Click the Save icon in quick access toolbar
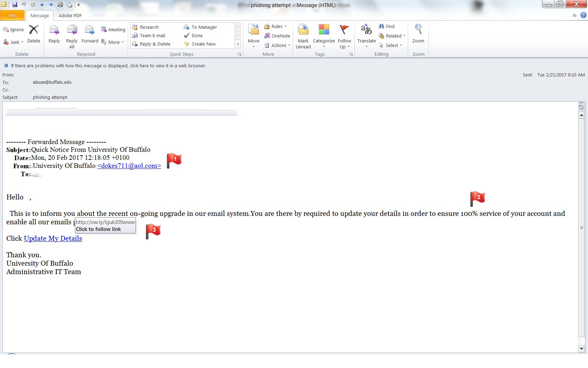 coord(15,5)
